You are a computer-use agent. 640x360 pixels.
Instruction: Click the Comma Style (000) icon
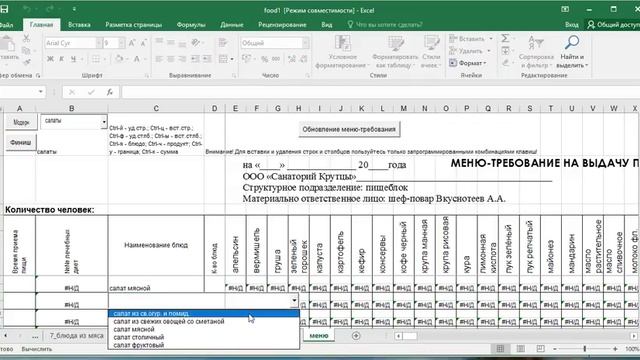(276, 59)
